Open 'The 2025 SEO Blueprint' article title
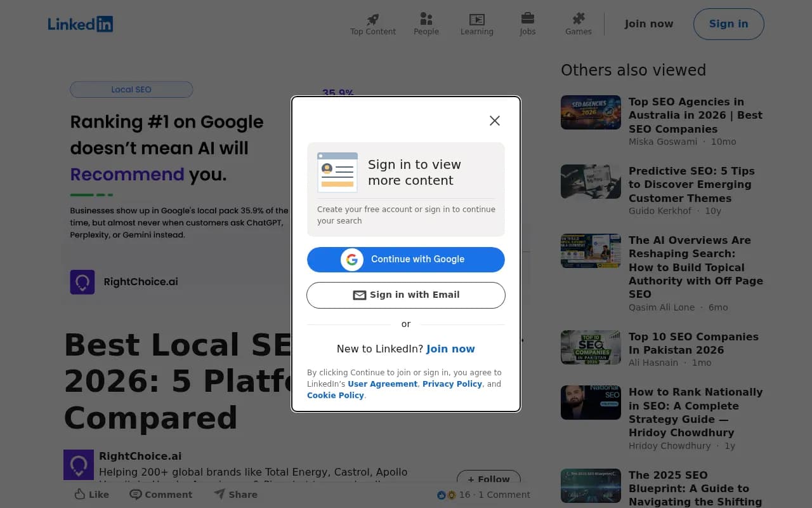Image resolution: width=812 pixels, height=508 pixels. tap(695, 488)
